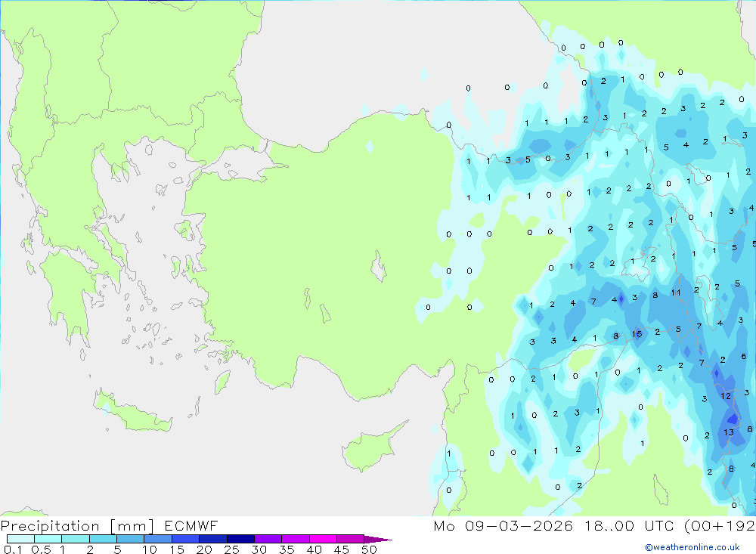Click the 40–45 mm bright magenta legend swatch

(x=323, y=539)
